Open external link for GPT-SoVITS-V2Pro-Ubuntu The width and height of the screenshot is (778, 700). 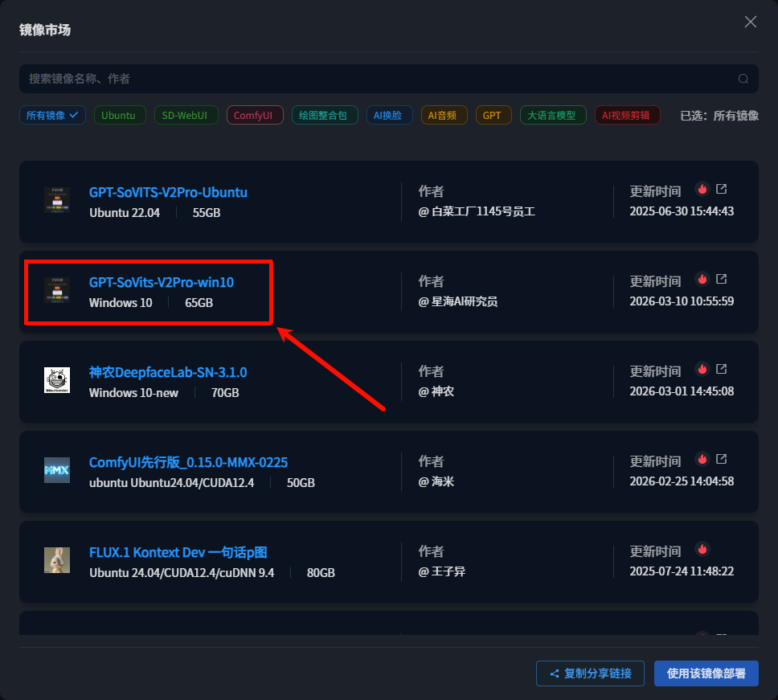[722, 189]
